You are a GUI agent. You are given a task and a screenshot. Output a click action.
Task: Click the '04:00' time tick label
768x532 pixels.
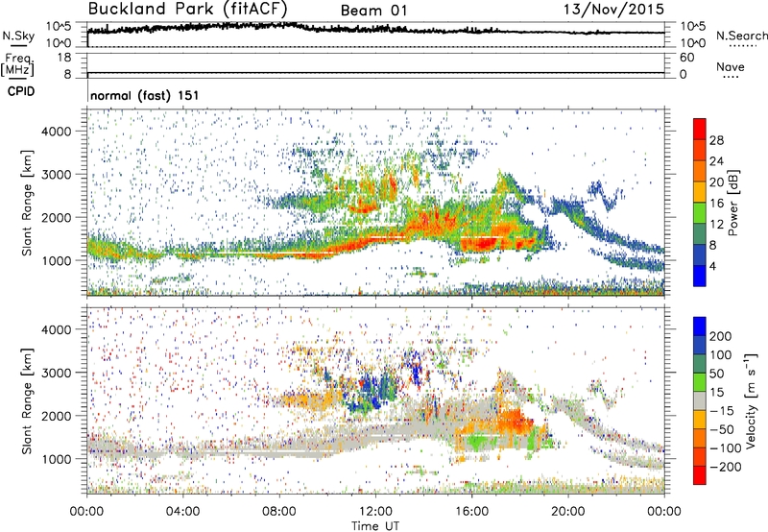182,512
